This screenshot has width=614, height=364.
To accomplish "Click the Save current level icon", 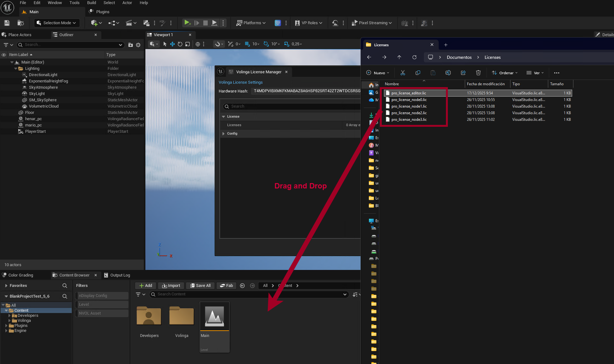I will [7, 23].
